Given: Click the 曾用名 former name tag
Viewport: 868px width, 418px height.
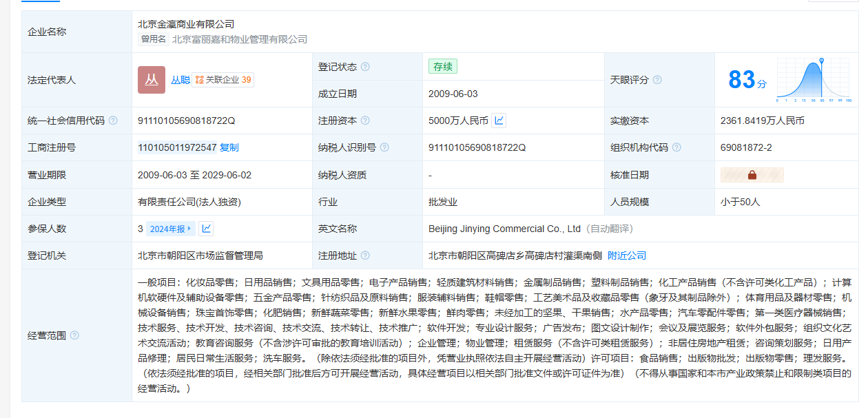Looking at the screenshot, I should pos(154,39).
